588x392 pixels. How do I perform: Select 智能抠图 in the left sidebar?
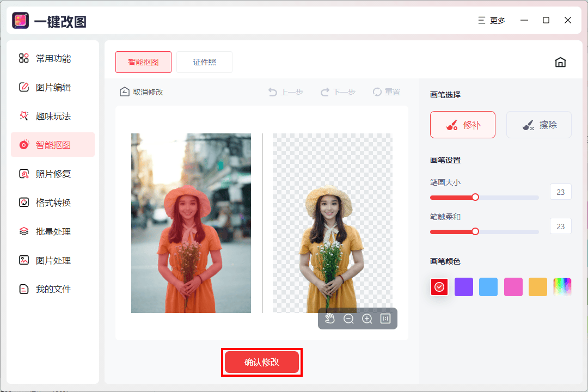coord(52,145)
